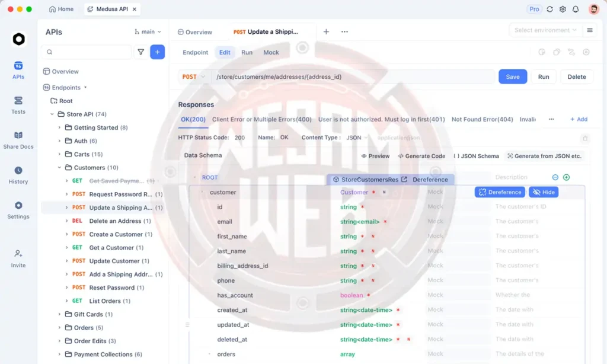Image resolution: width=607 pixels, height=364 pixels.
Task: Click the sidebar search input field
Action: point(87,52)
